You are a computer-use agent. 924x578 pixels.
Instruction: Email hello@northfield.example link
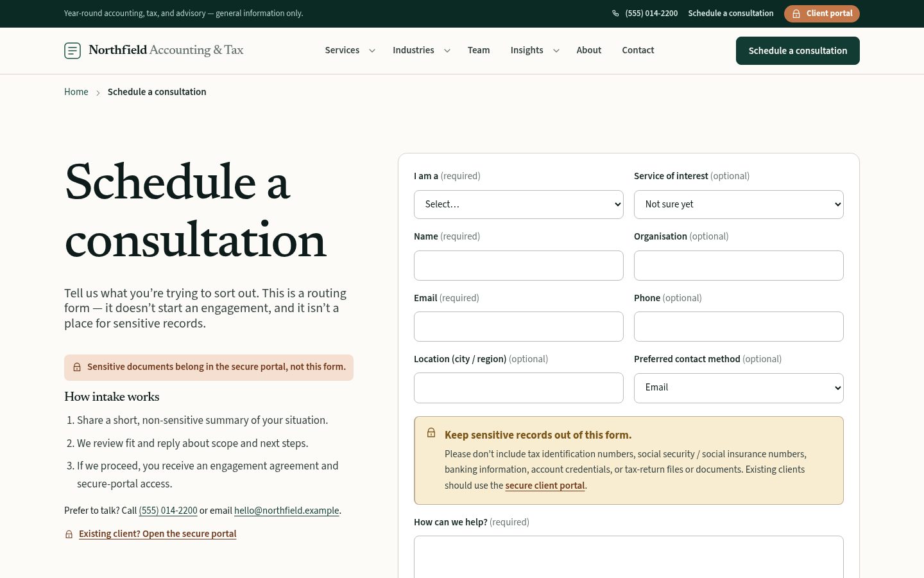[x=287, y=511]
